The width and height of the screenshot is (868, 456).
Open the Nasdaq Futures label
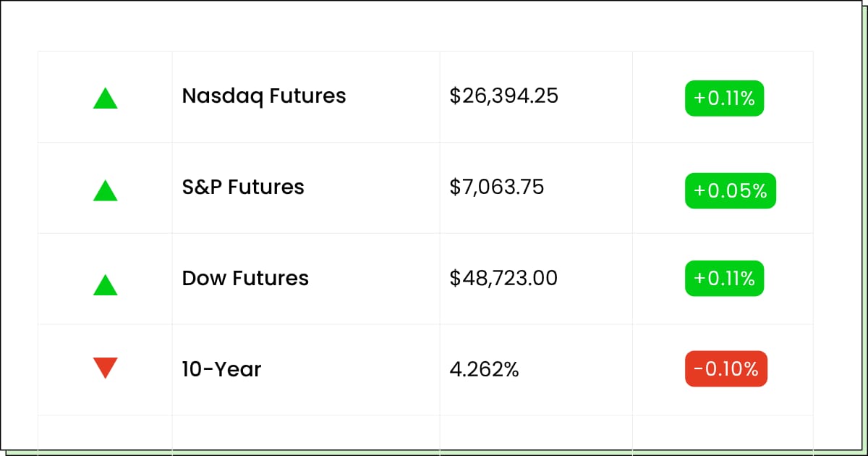point(264,96)
